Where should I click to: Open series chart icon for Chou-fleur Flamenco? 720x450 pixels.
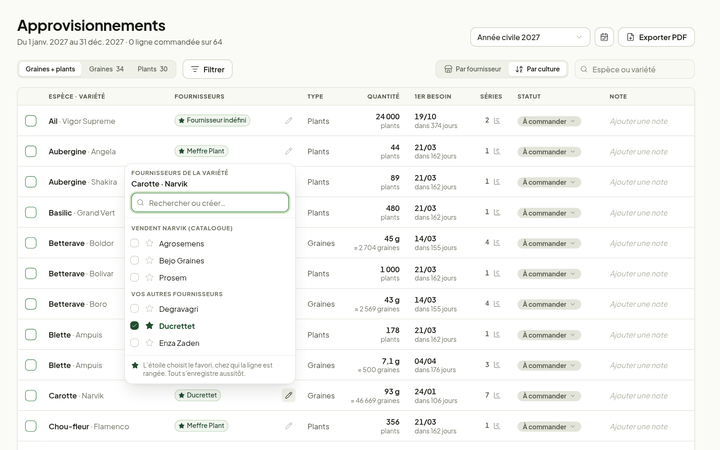point(496,426)
